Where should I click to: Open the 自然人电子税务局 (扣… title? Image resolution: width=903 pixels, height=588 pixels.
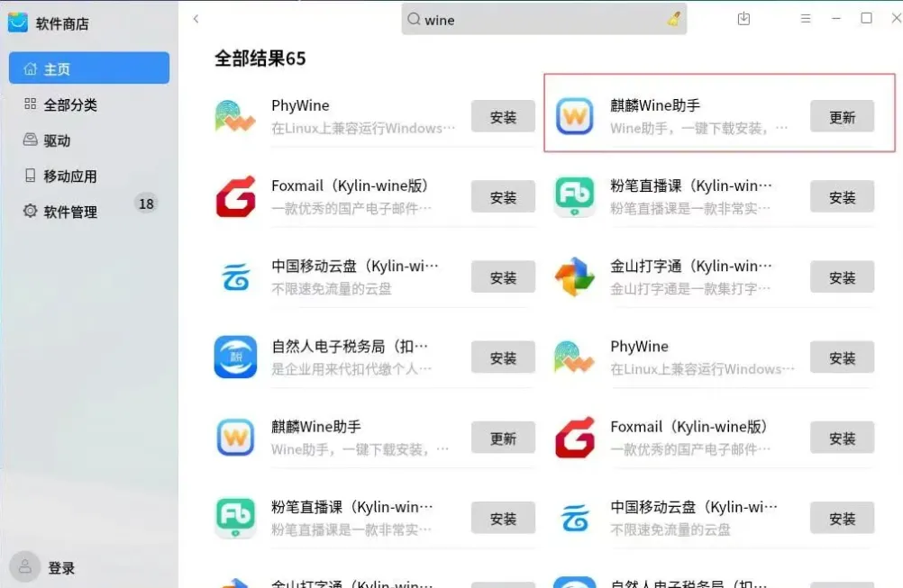pyautogui.click(x=350, y=347)
